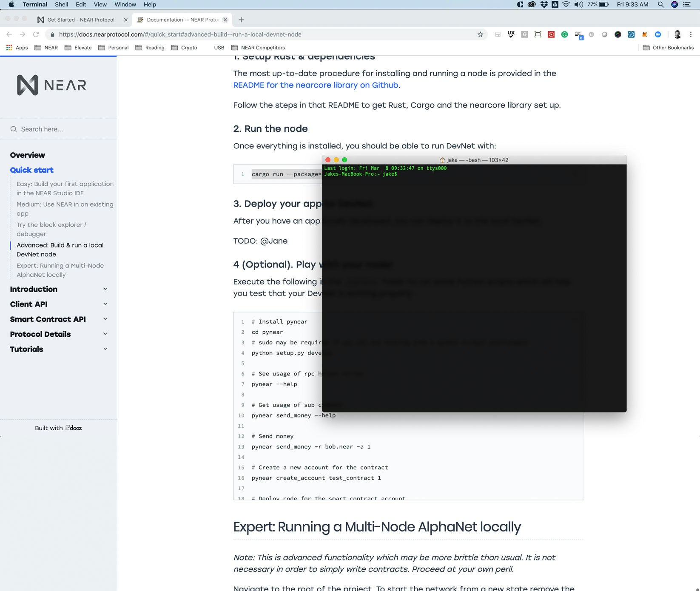Open Other Bookmarks folder
The width and height of the screenshot is (700, 591).
(668, 48)
